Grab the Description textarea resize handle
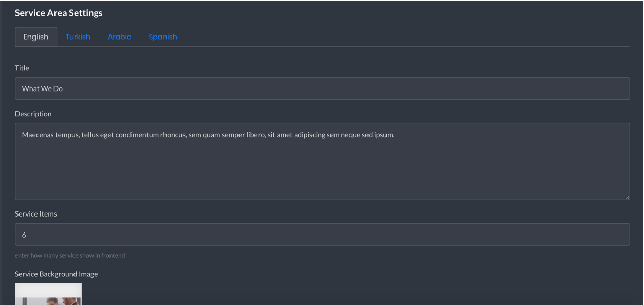 [x=627, y=196]
